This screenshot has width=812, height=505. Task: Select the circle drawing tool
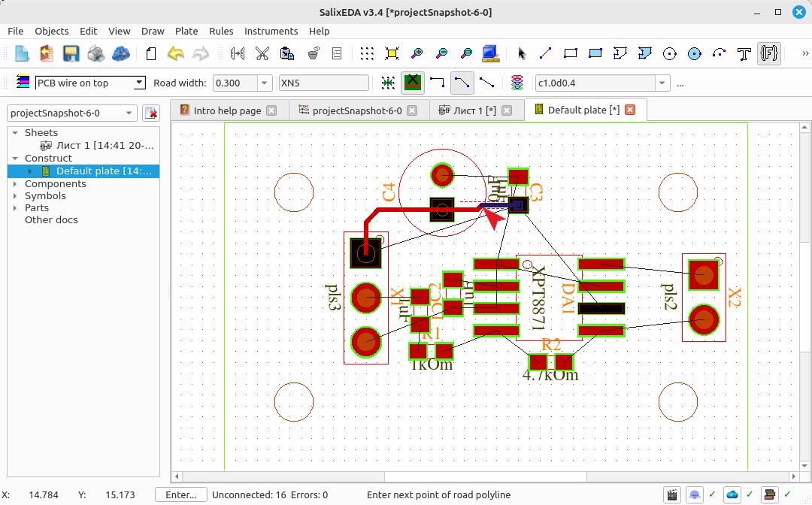(x=670, y=53)
